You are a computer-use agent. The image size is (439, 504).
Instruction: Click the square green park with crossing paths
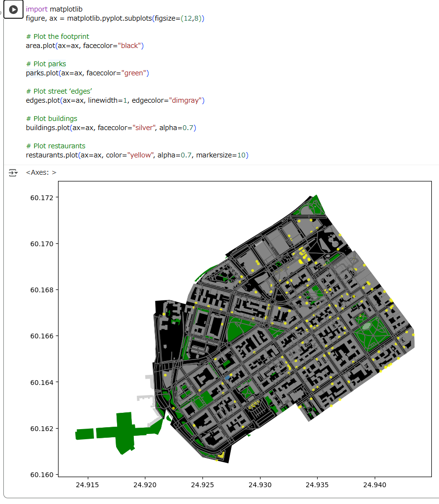[372, 332]
